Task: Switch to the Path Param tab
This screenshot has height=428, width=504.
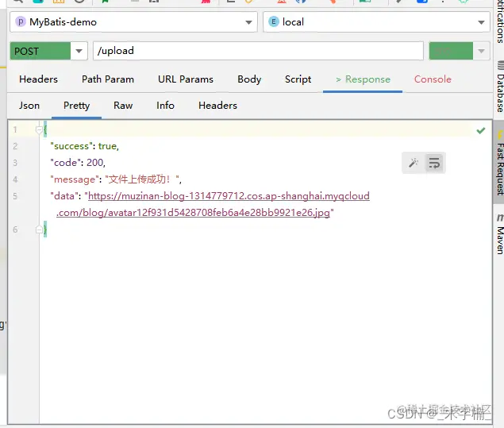Action: pyautogui.click(x=108, y=79)
